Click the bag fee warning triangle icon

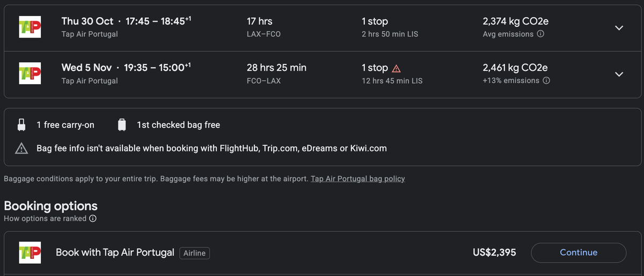coord(21,148)
